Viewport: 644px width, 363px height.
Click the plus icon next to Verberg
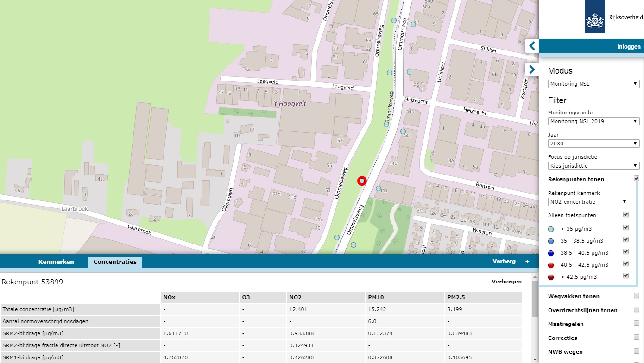coord(527,261)
